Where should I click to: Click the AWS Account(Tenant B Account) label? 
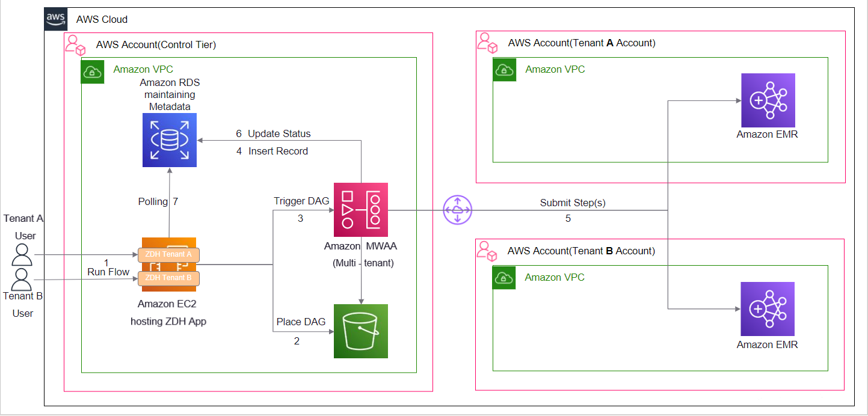tap(582, 251)
